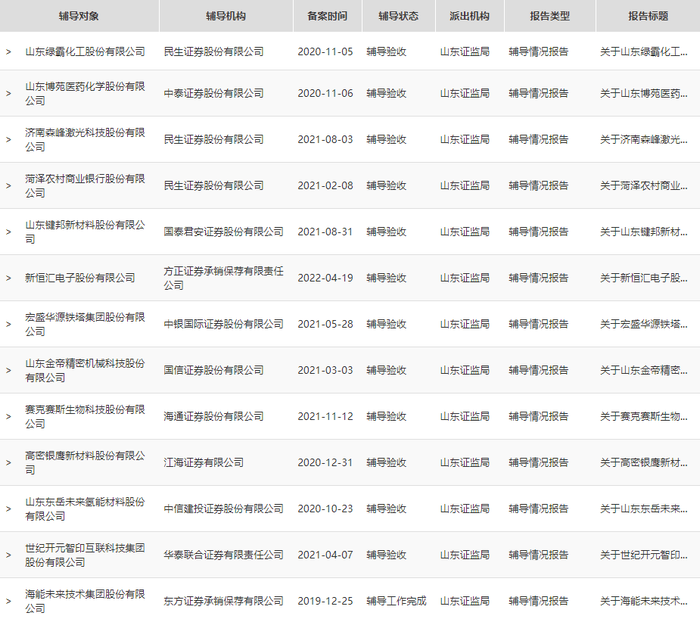Expand the 山东绿霸化工股份有限公司 row
This screenshot has height=619, width=700.
tap(8, 52)
